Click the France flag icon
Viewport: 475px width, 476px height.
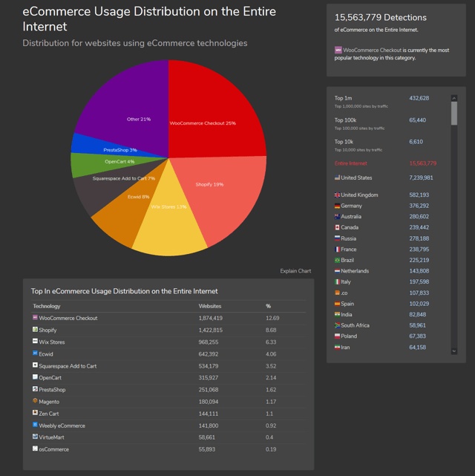(337, 250)
